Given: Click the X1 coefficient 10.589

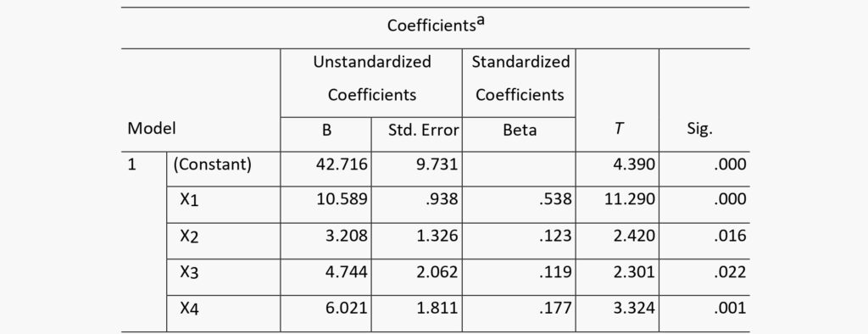Looking at the screenshot, I should coord(342,199).
